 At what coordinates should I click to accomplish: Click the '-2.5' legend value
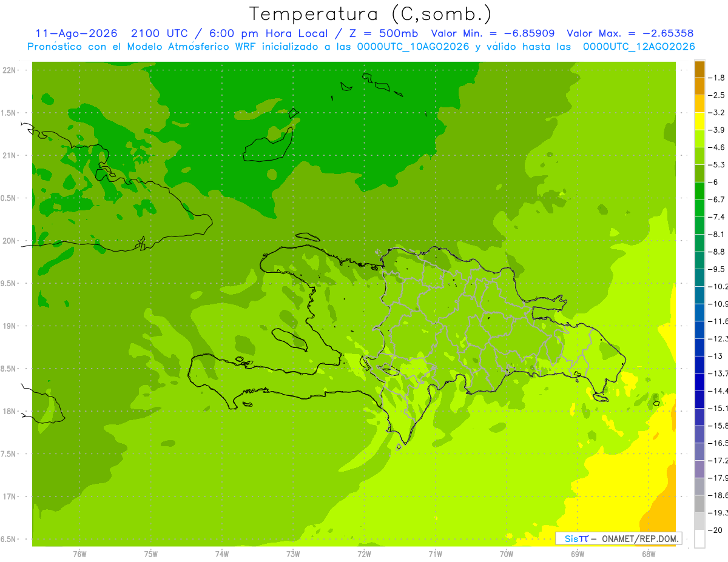point(716,95)
